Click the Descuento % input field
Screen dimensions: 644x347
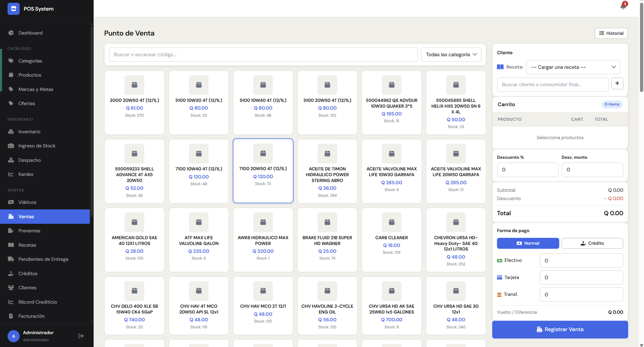click(528, 170)
